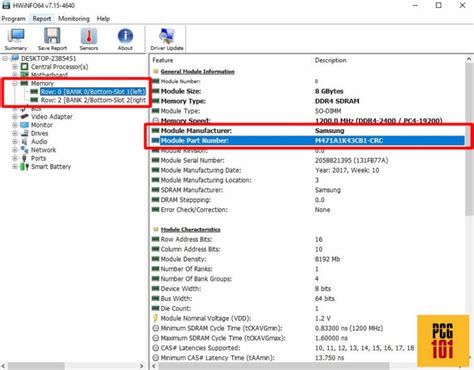Collapse the Memory tree node

(15, 83)
